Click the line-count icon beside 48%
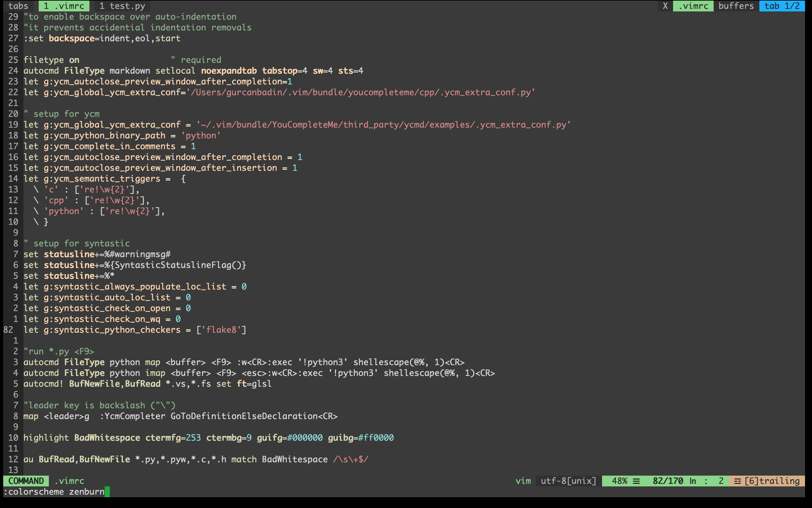The height and width of the screenshot is (508, 812). point(636,481)
